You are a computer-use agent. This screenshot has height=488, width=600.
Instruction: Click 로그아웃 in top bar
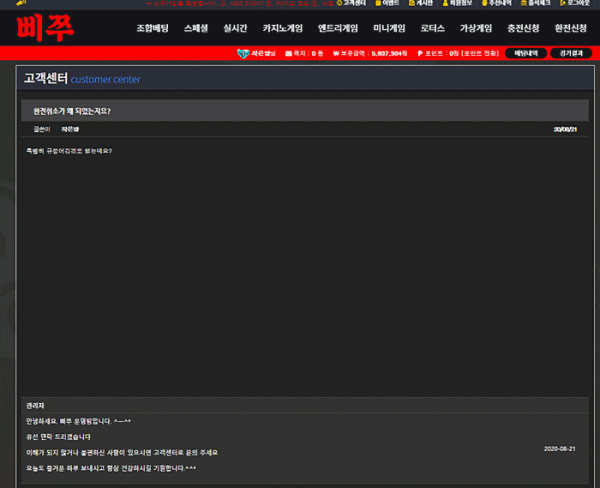(x=575, y=3)
